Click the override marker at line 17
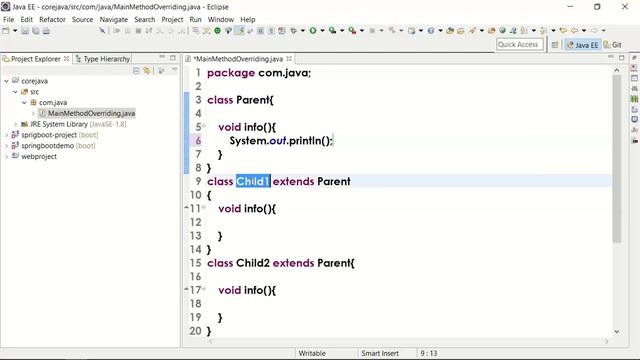 187,289
